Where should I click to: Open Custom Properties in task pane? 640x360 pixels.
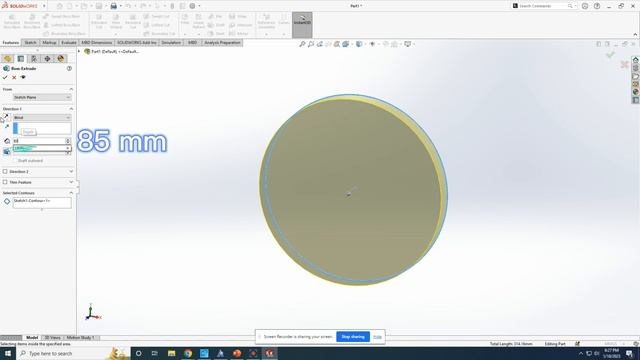tap(636, 100)
